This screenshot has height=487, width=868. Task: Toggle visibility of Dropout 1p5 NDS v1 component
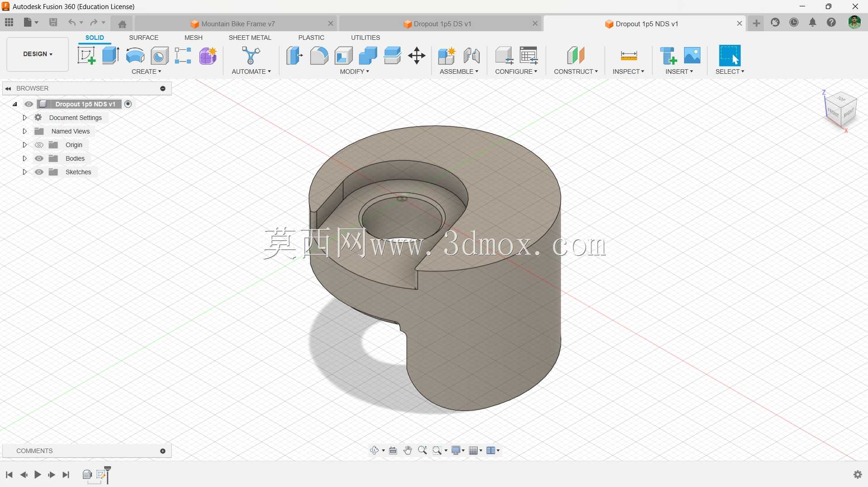pos(29,104)
